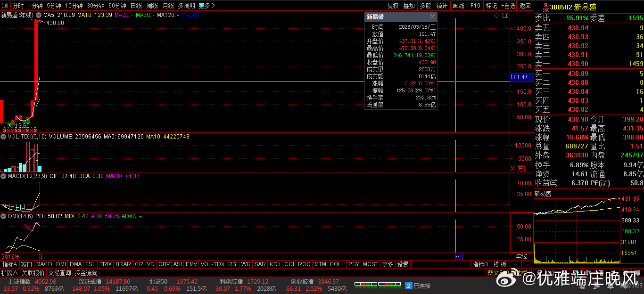
Task: Open the VOL-TDX indicator dropdown arrow
Action: [3, 137]
